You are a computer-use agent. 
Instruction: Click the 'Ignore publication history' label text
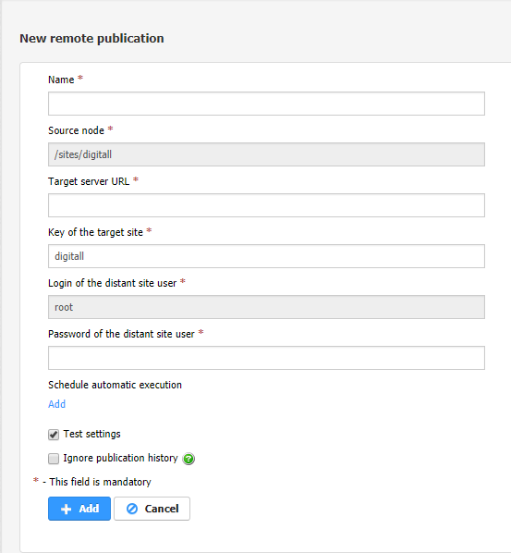120,458
